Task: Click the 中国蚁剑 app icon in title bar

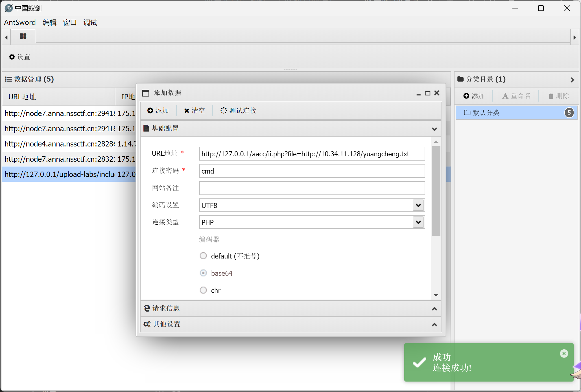Action: coord(9,8)
